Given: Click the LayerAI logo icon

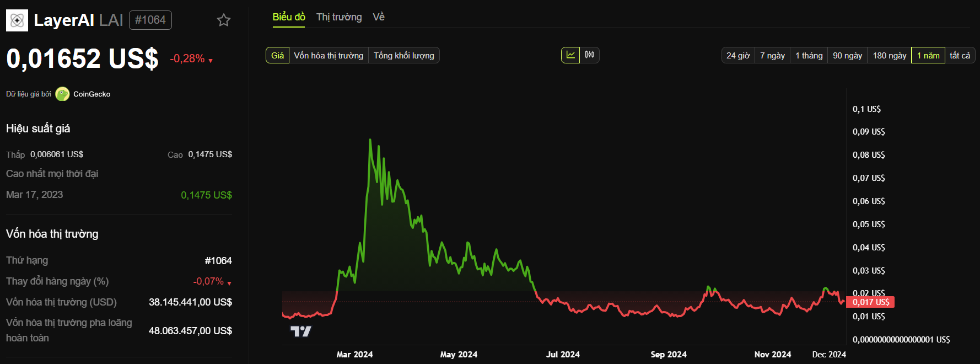Looking at the screenshot, I should tap(17, 20).
